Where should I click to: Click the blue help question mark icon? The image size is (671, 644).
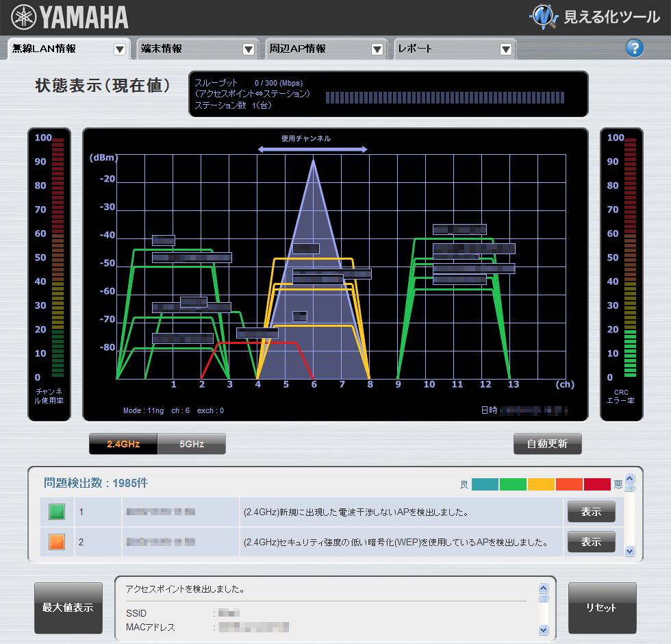pyautogui.click(x=635, y=48)
